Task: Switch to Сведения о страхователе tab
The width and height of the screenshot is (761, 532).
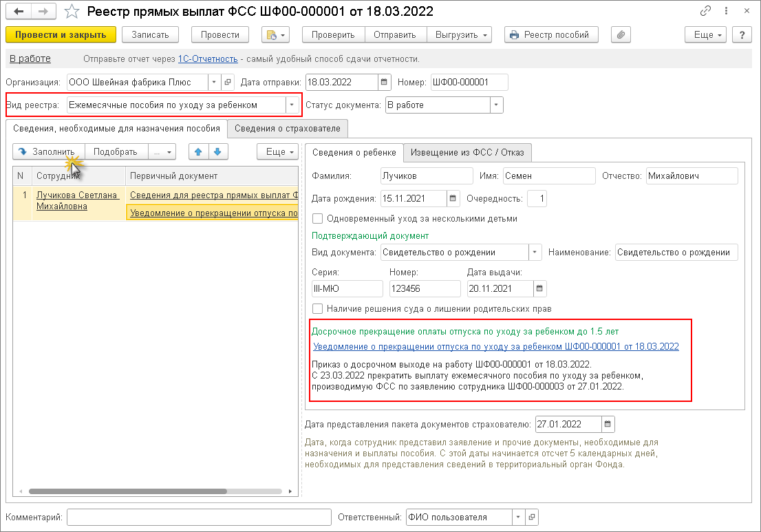Action: 288,128
